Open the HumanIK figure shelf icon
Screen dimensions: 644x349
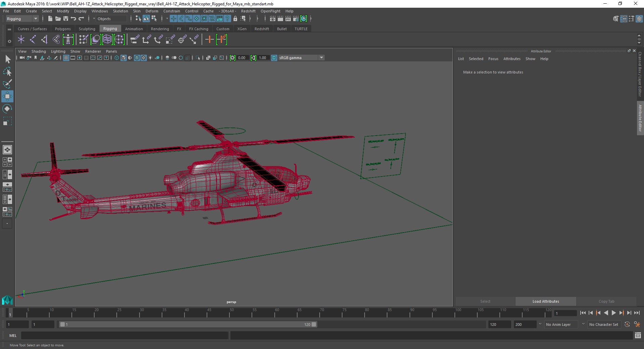click(x=68, y=40)
